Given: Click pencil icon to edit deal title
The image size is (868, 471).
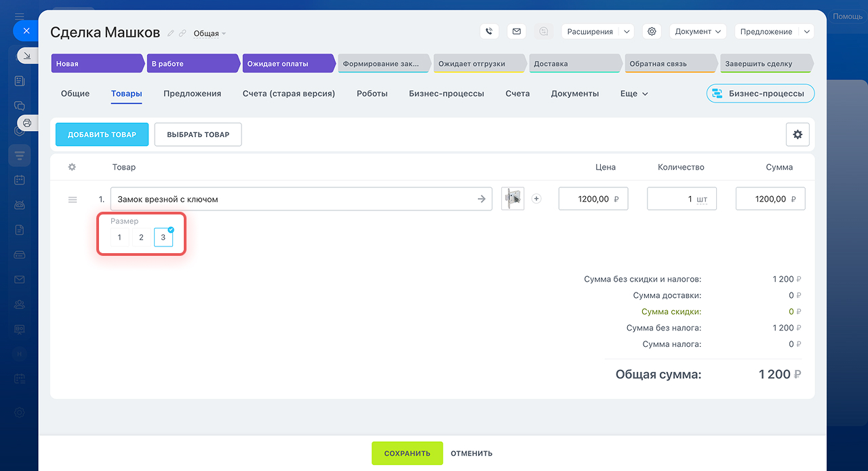Looking at the screenshot, I should 171,33.
